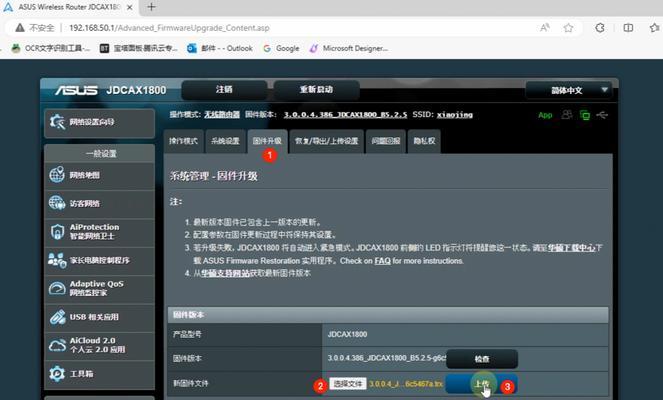Open the favorites list icon at far right
The height and width of the screenshot is (400, 663).
pyautogui.click(x=655, y=28)
